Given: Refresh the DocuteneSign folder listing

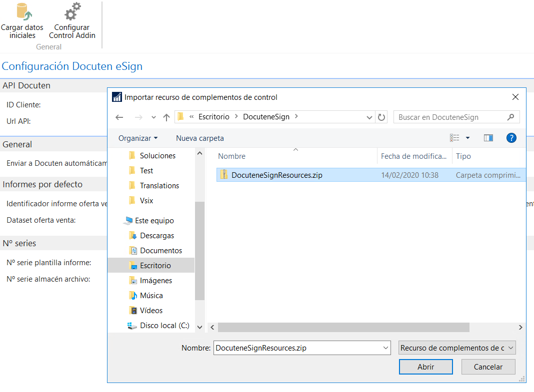Looking at the screenshot, I should (381, 117).
